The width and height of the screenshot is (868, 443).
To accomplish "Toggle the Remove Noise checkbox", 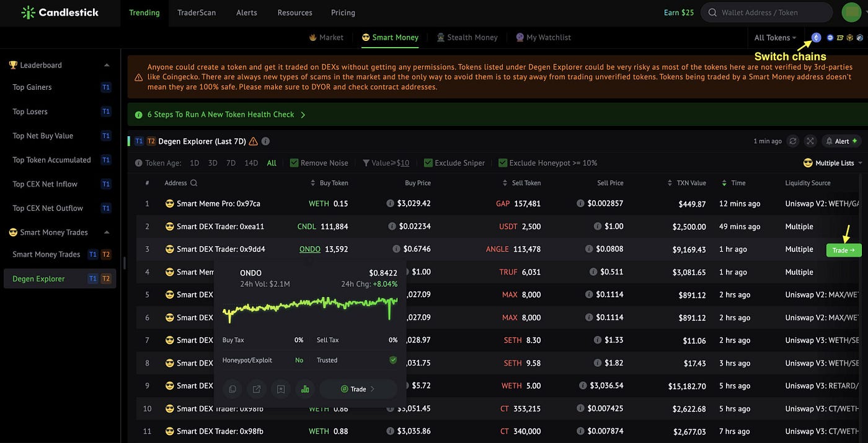I will 294,163.
